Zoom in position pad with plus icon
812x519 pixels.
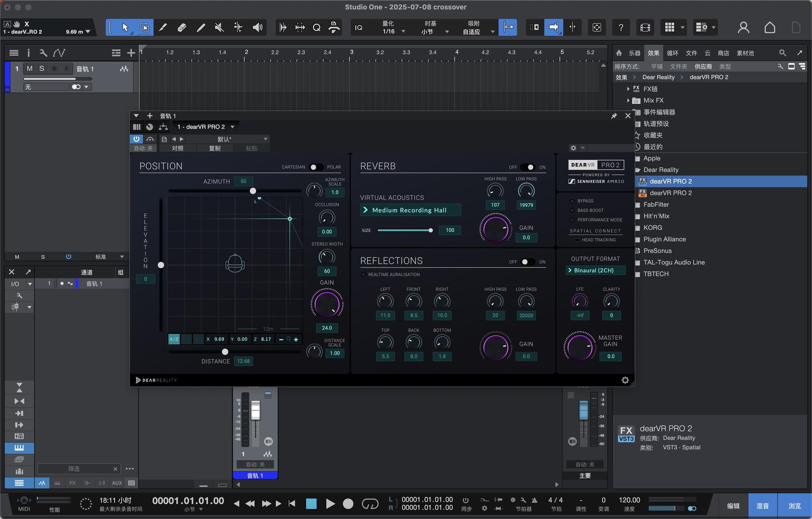click(x=296, y=339)
